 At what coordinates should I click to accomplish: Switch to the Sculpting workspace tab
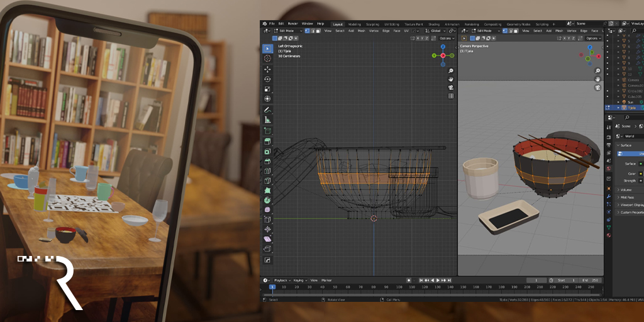pyautogui.click(x=372, y=24)
